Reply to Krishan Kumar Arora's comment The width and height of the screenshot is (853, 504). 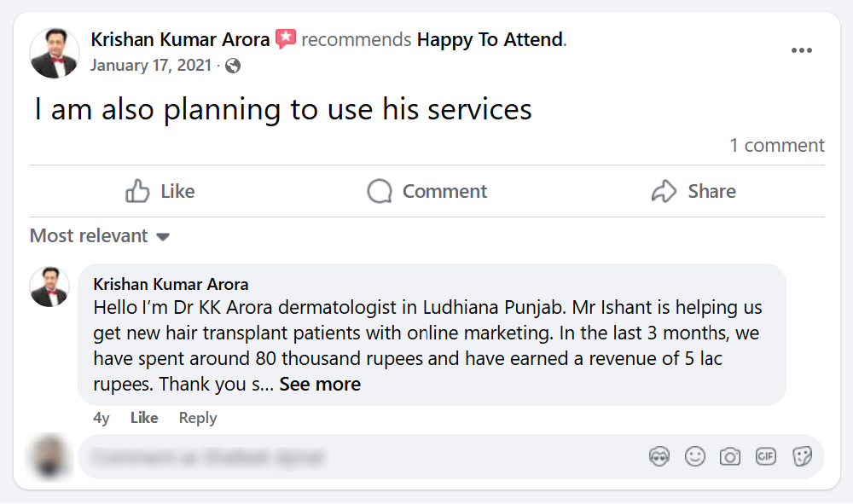coord(198,418)
